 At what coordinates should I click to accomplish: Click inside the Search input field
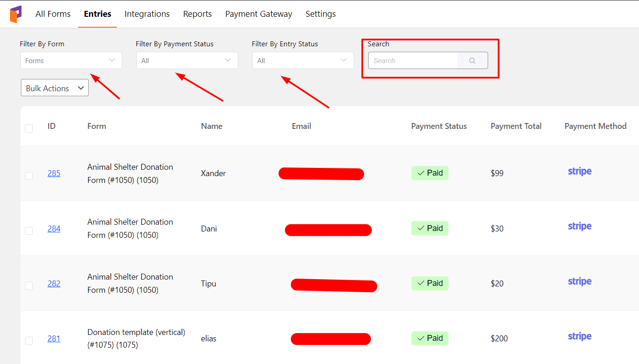[412, 60]
